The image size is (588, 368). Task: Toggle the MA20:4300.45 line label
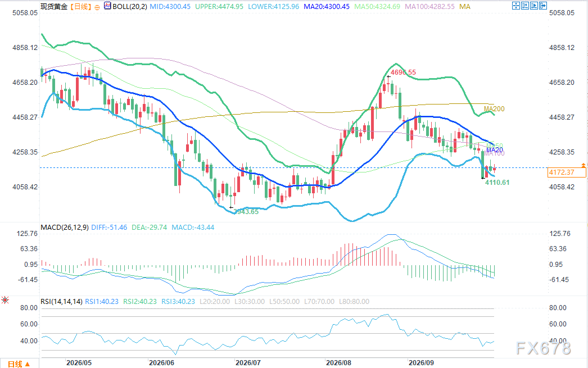(x=326, y=6)
